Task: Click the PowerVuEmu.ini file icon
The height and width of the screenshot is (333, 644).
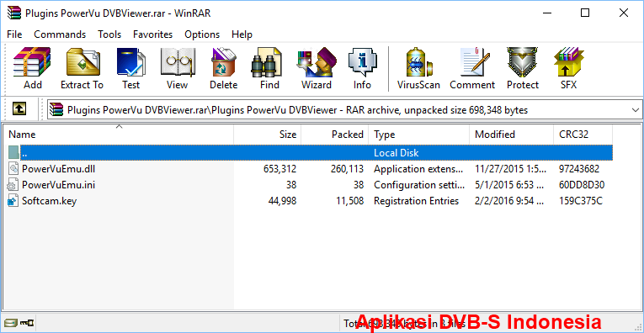Action: pyautogui.click(x=13, y=185)
